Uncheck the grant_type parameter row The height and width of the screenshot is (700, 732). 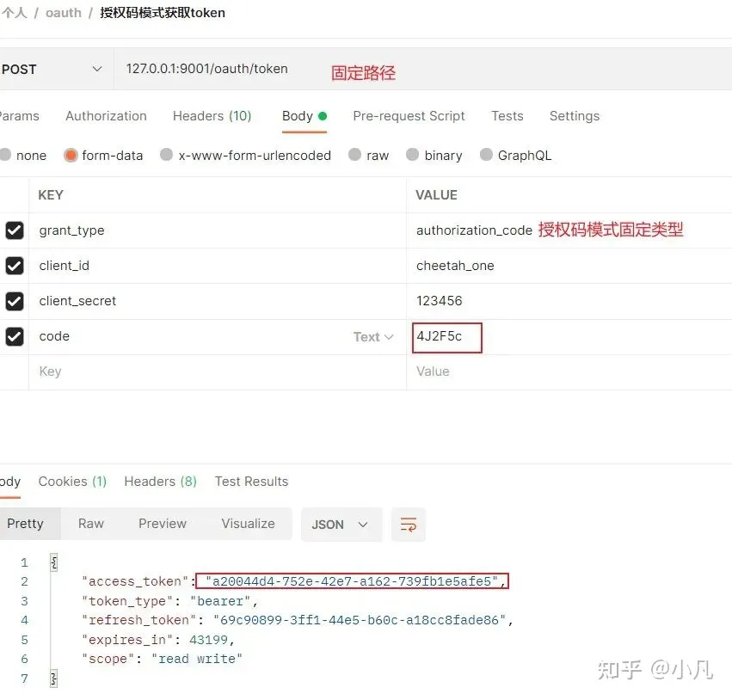coord(14,230)
